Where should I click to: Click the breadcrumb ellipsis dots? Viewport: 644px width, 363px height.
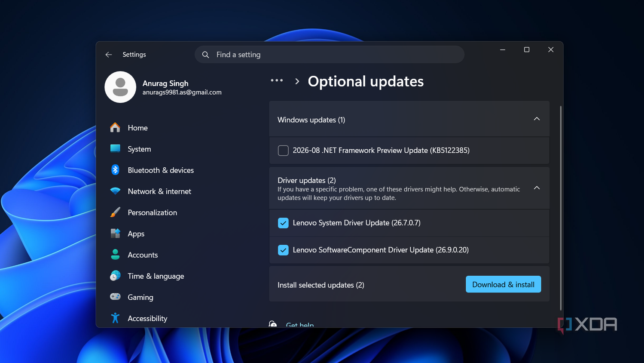click(277, 80)
